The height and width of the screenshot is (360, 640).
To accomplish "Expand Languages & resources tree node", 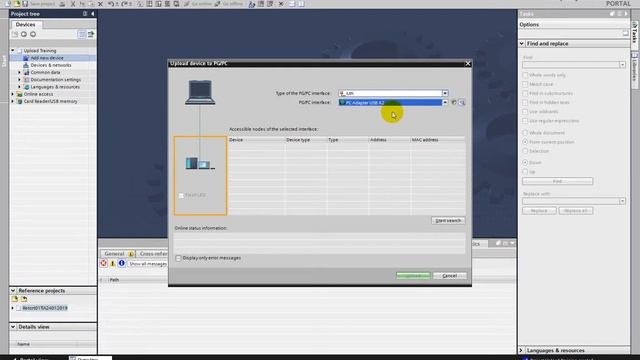I will click(19, 87).
